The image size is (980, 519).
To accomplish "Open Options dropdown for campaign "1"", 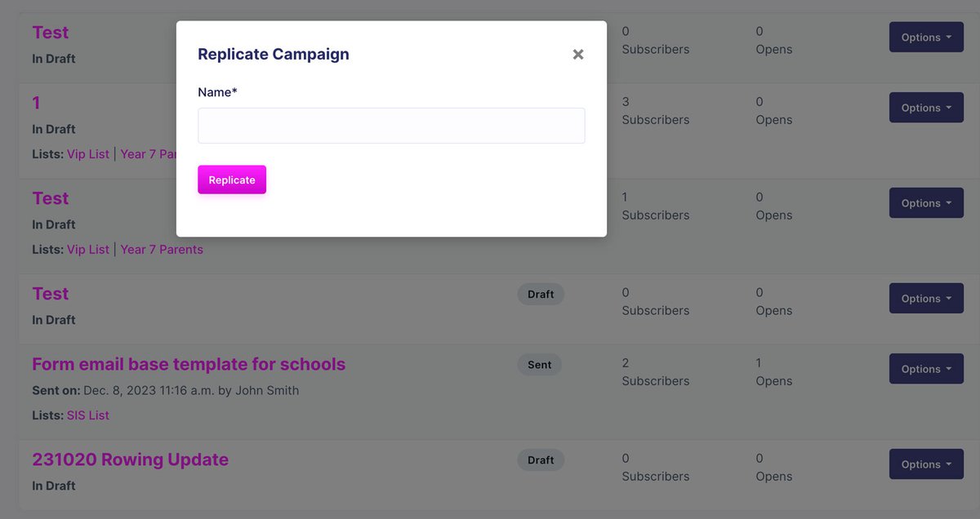I will tap(926, 108).
